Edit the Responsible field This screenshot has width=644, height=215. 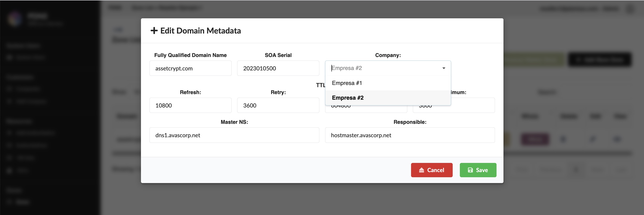point(410,135)
